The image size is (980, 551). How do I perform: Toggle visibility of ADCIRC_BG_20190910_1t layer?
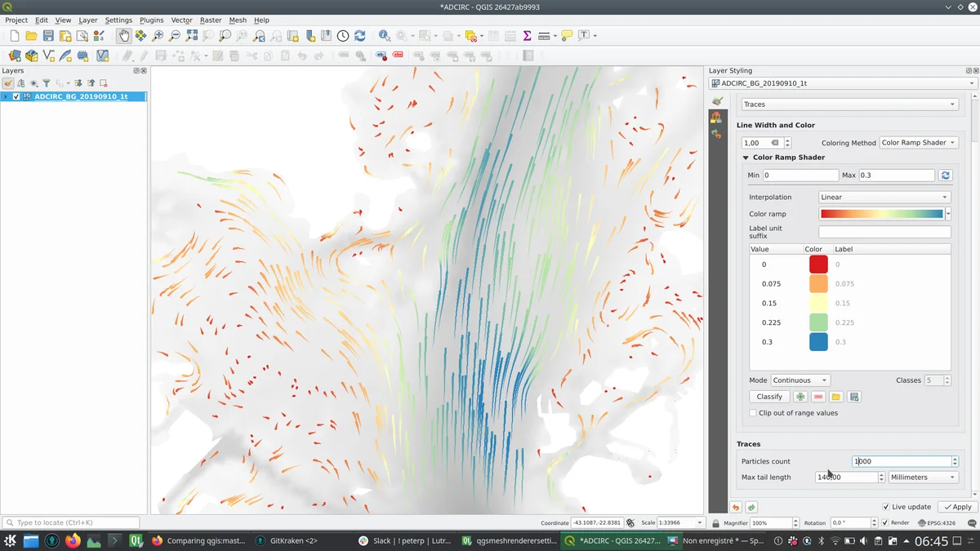[16, 96]
